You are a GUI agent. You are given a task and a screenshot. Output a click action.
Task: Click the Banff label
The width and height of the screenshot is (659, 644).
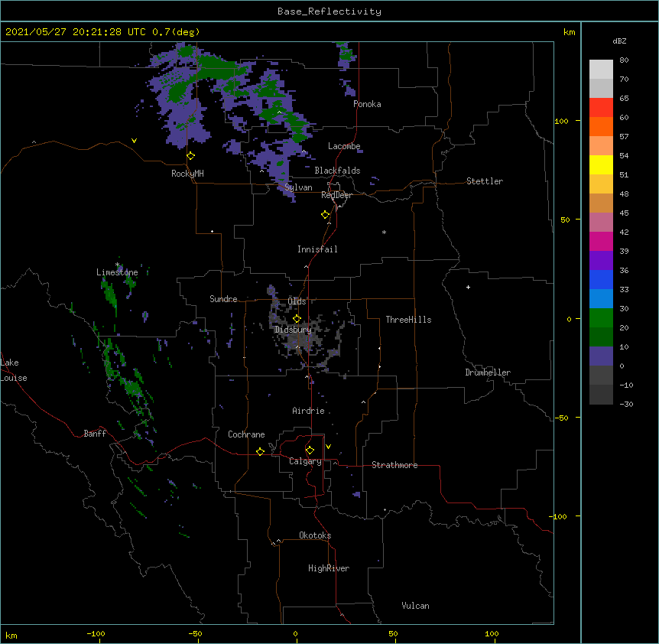click(x=95, y=434)
